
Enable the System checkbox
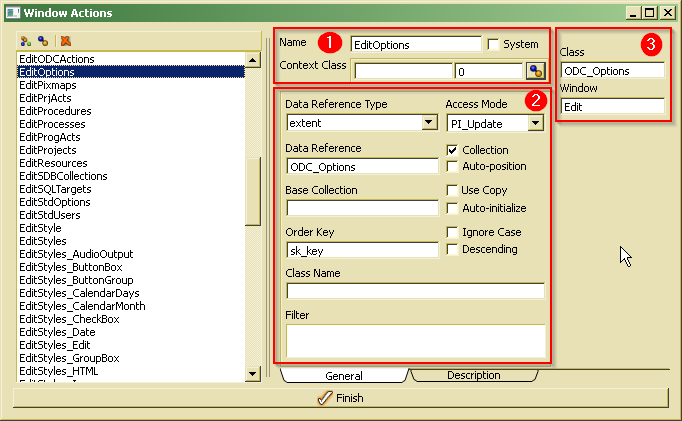(x=493, y=44)
